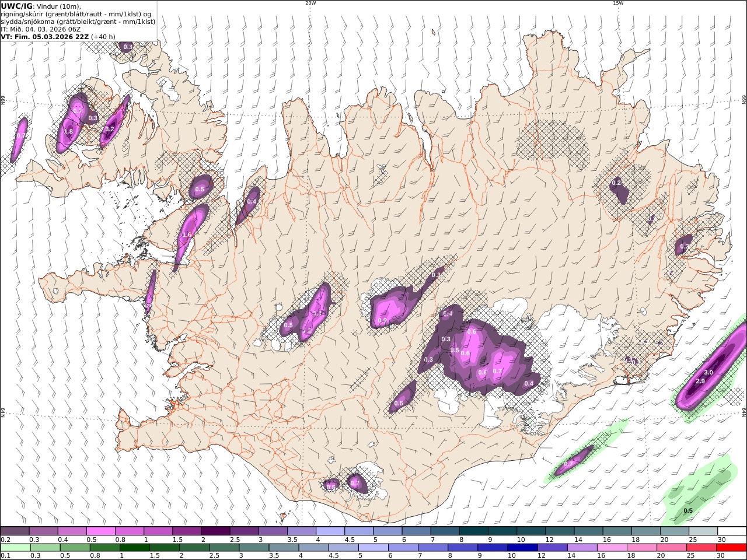747x560 pixels.
Task: Click the darkest green 1 rain legend swatch
Action: coord(135,547)
